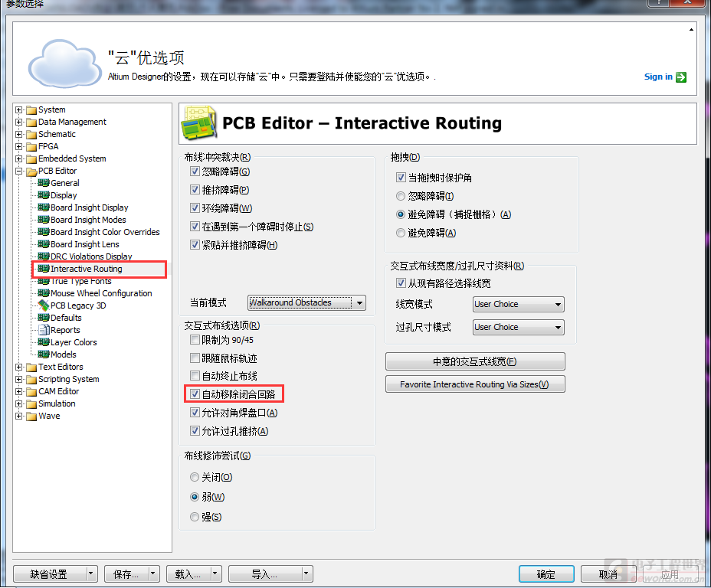Select the 避免障碍(A) radio button
711x588 pixels.
pyautogui.click(x=401, y=233)
